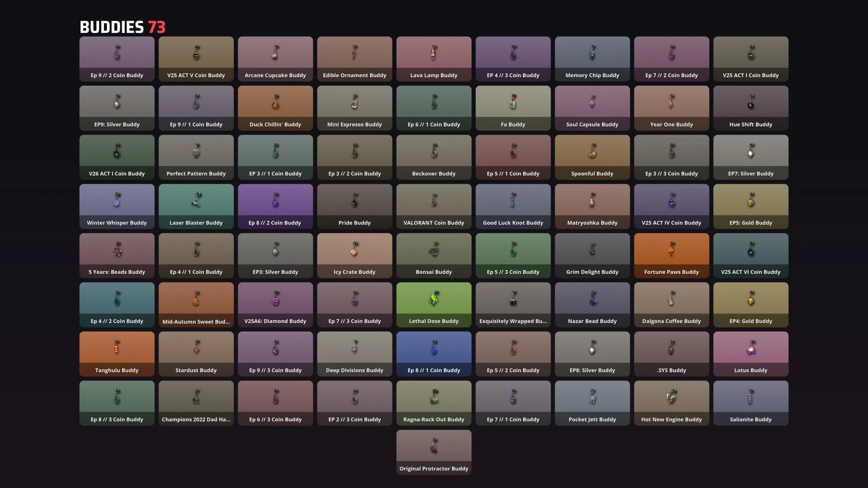Choose the Hot New Engine Buddy icon
The height and width of the screenshot is (488, 868).
pos(671,397)
